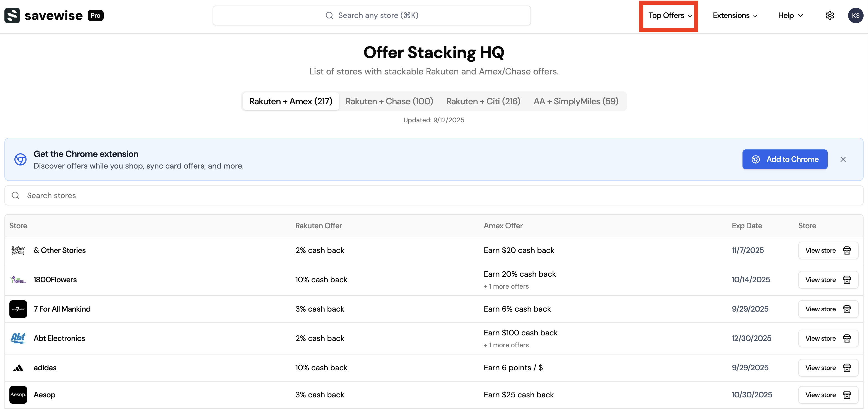Click the Amex Offer column header
This screenshot has width=868, height=409.
pos(503,226)
